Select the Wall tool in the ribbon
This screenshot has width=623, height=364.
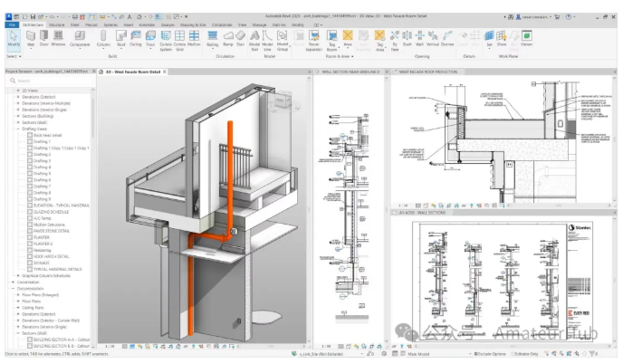pyautogui.click(x=30, y=38)
